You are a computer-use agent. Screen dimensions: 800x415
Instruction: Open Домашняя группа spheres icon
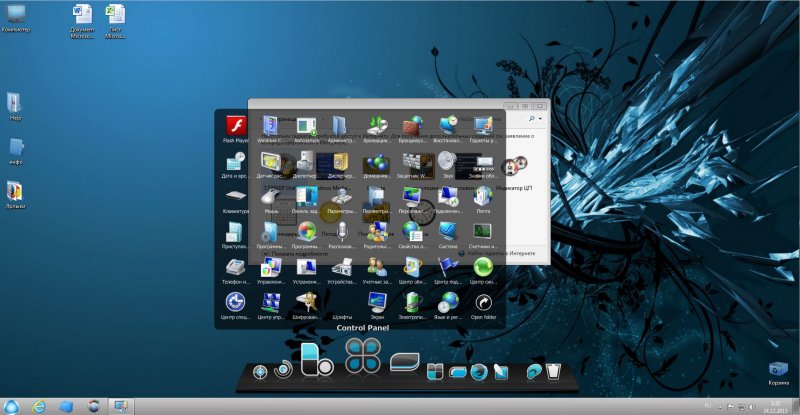tap(377, 161)
